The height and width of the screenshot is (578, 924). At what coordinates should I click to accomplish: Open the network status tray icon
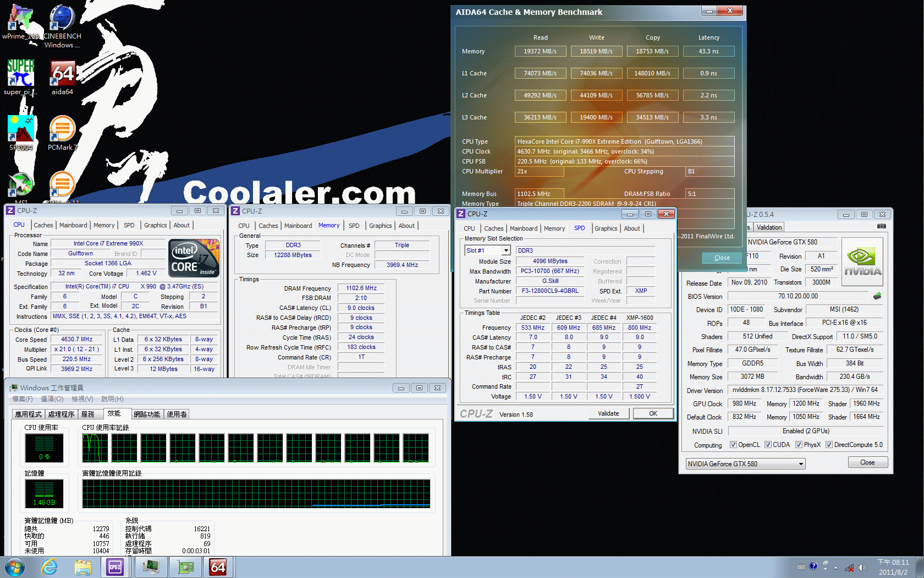pyautogui.click(x=849, y=567)
